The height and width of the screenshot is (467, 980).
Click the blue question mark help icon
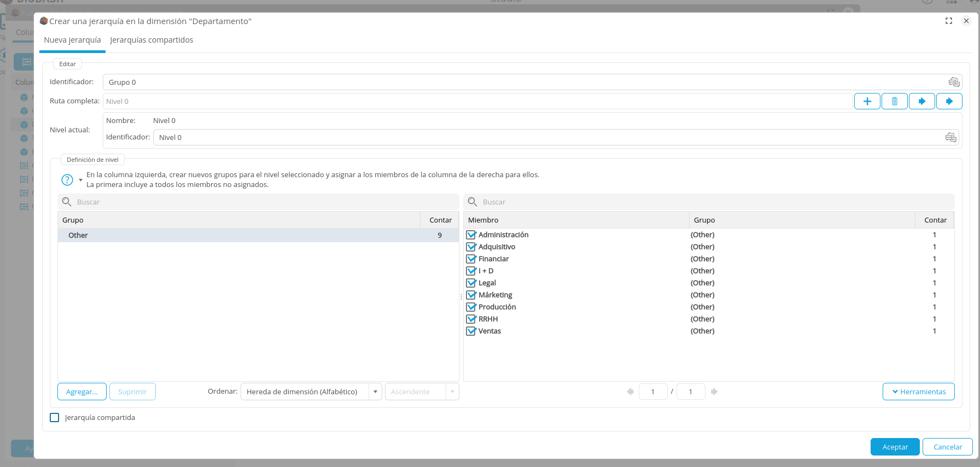coord(67,180)
